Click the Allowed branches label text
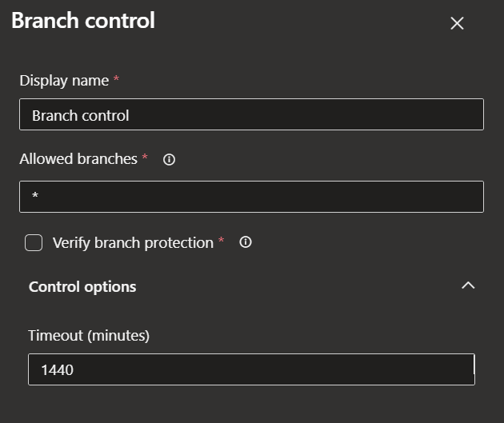The height and width of the screenshot is (423, 504). click(x=78, y=159)
